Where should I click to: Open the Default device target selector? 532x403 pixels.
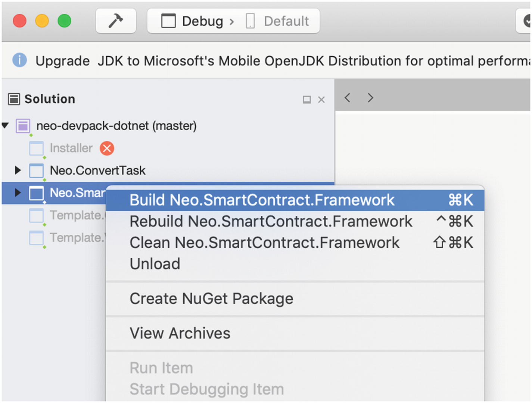[278, 21]
